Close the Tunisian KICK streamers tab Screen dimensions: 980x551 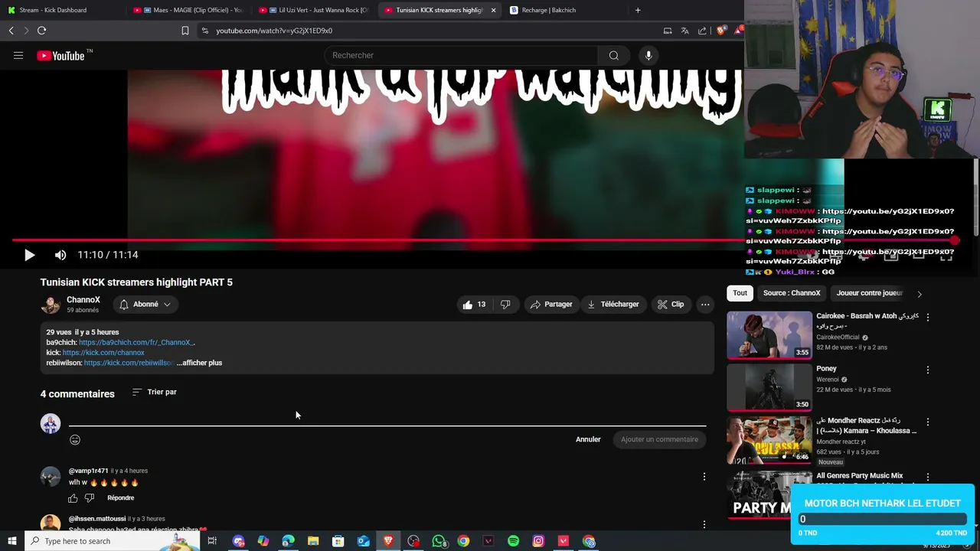click(493, 10)
